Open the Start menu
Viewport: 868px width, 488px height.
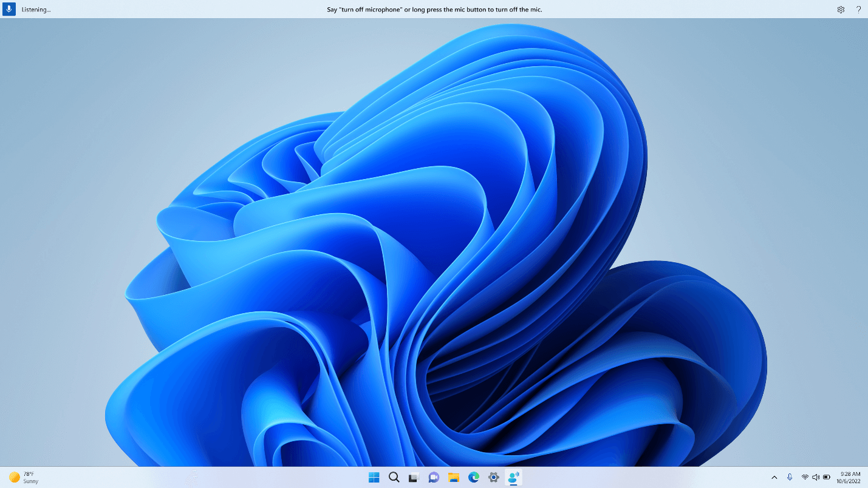[x=373, y=478]
